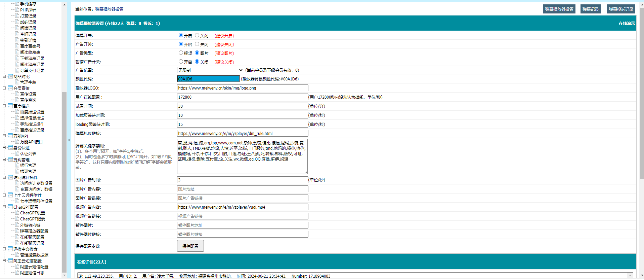Click the page icon next to 蜘蛛记录
644x280 pixels.
coord(17,22)
